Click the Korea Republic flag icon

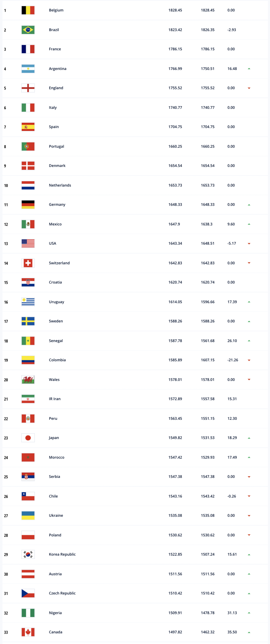point(28,554)
